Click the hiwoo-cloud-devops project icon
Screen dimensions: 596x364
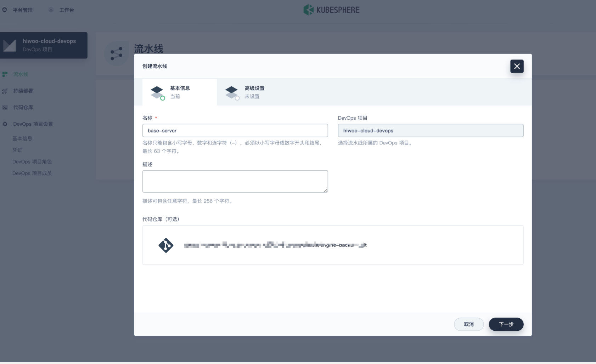point(10,45)
